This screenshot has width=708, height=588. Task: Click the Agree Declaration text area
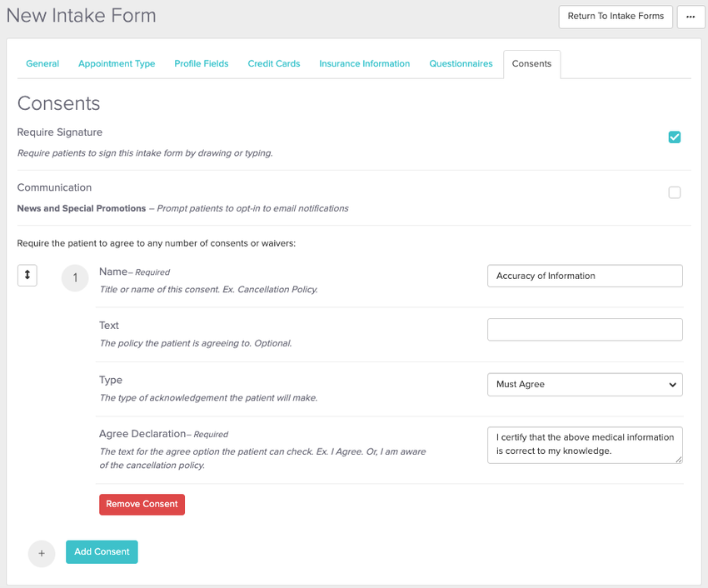(585, 445)
